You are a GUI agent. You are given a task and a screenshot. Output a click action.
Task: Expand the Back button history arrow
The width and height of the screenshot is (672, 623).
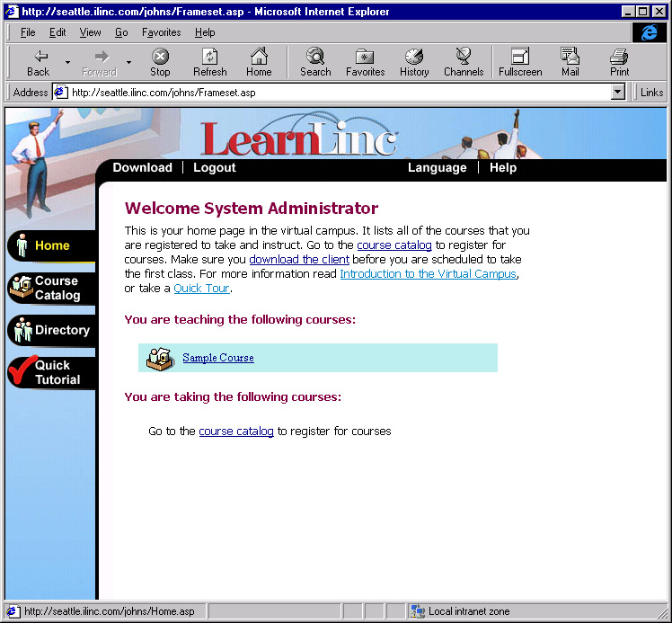coord(67,62)
